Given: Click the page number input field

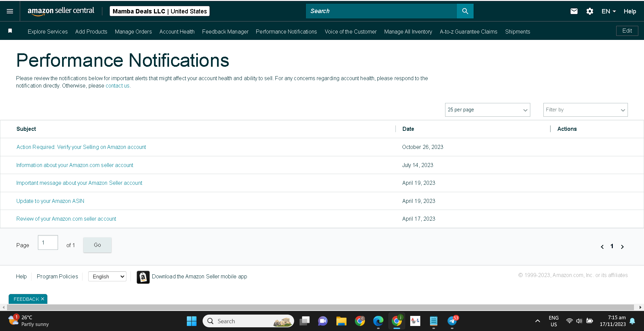Looking at the screenshot, I should point(48,242).
